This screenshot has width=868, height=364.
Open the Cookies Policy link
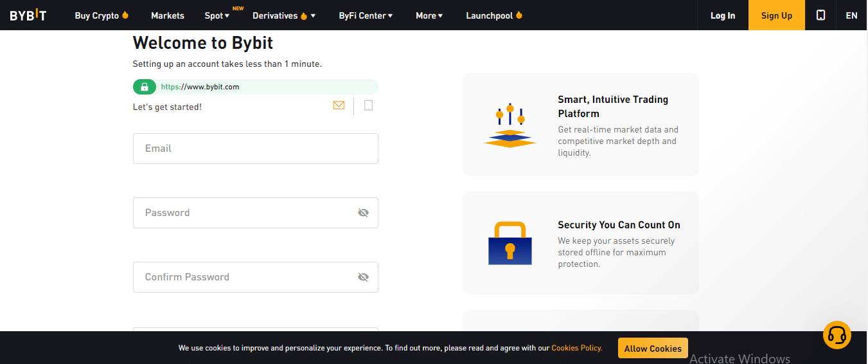click(x=576, y=348)
